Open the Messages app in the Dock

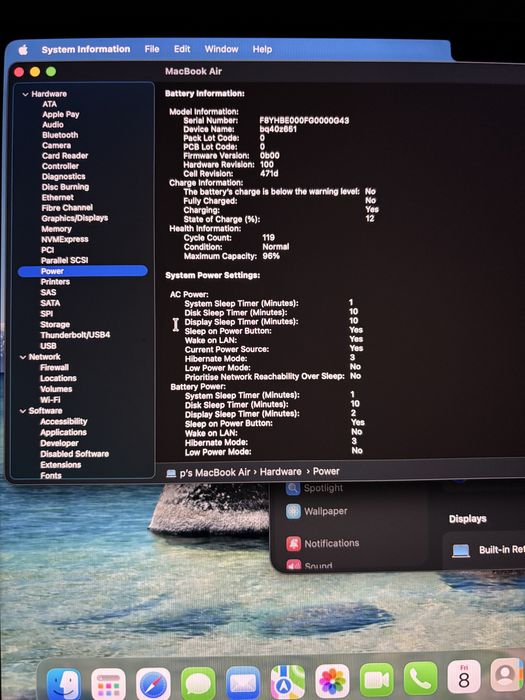click(198, 683)
